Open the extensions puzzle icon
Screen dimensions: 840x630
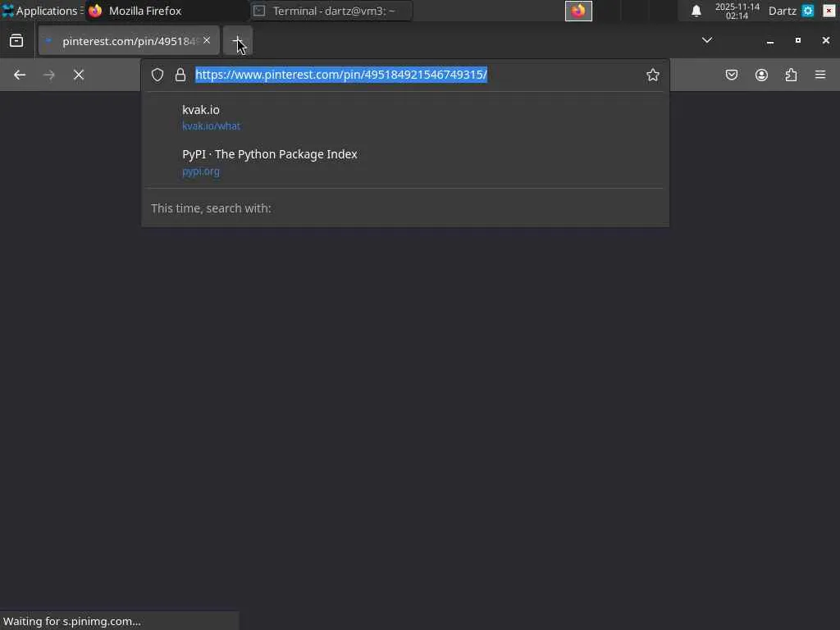click(x=792, y=75)
